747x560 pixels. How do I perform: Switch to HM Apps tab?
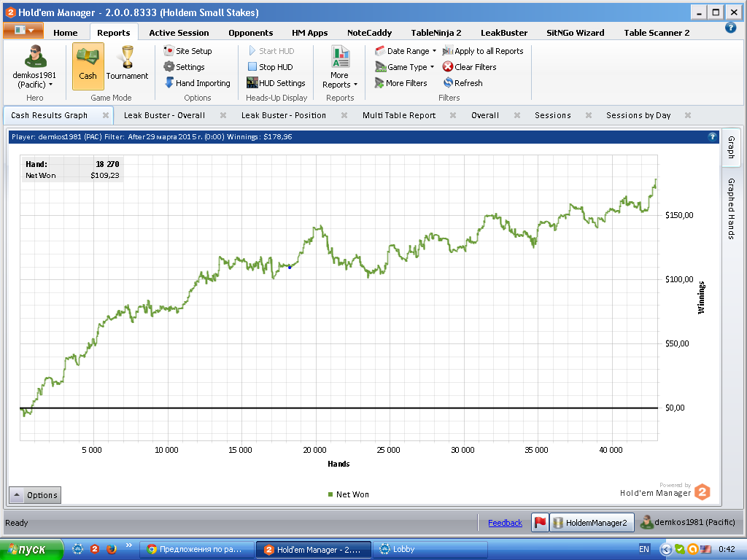click(309, 33)
